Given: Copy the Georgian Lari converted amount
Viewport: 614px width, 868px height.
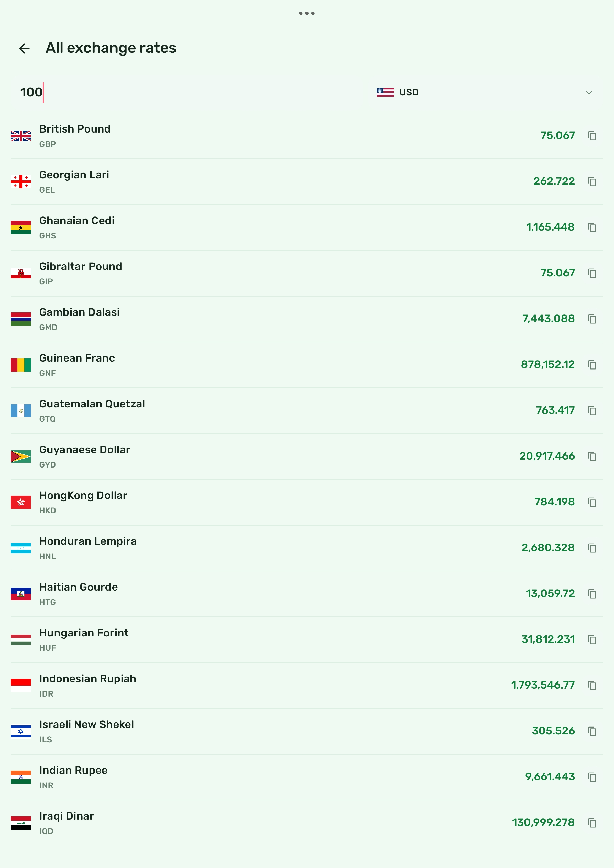Looking at the screenshot, I should pyautogui.click(x=592, y=181).
